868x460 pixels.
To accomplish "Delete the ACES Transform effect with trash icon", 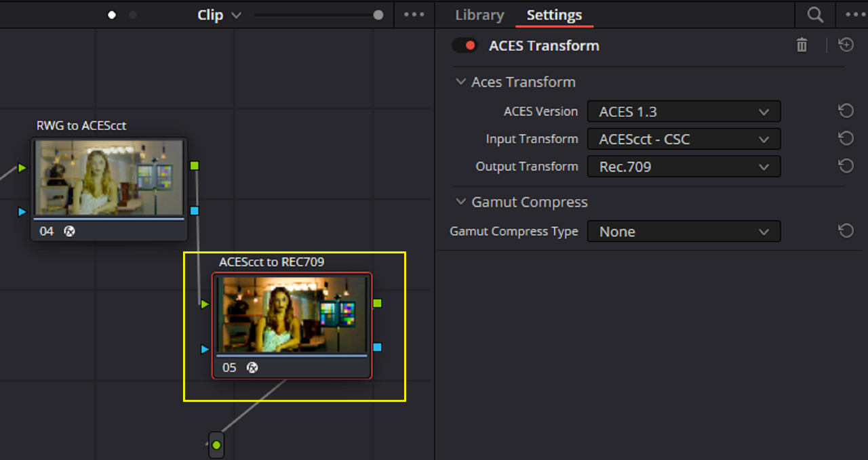I will coord(802,45).
